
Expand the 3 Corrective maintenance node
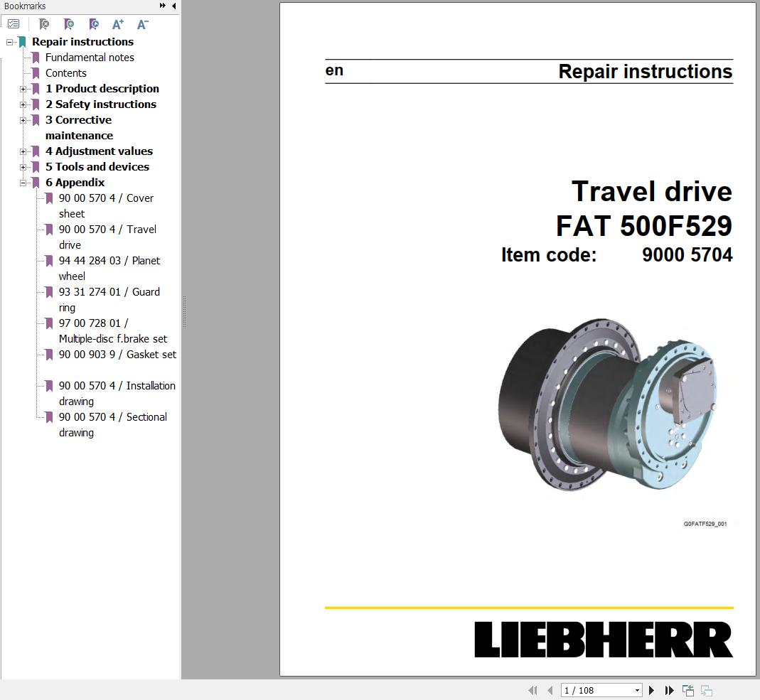pos(23,120)
